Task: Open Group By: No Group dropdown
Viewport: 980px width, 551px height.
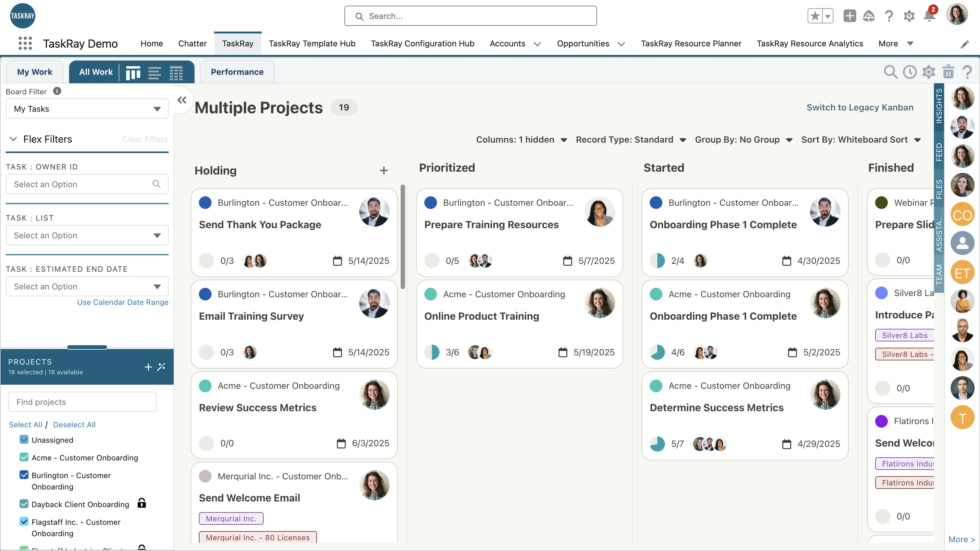Action: tap(744, 139)
